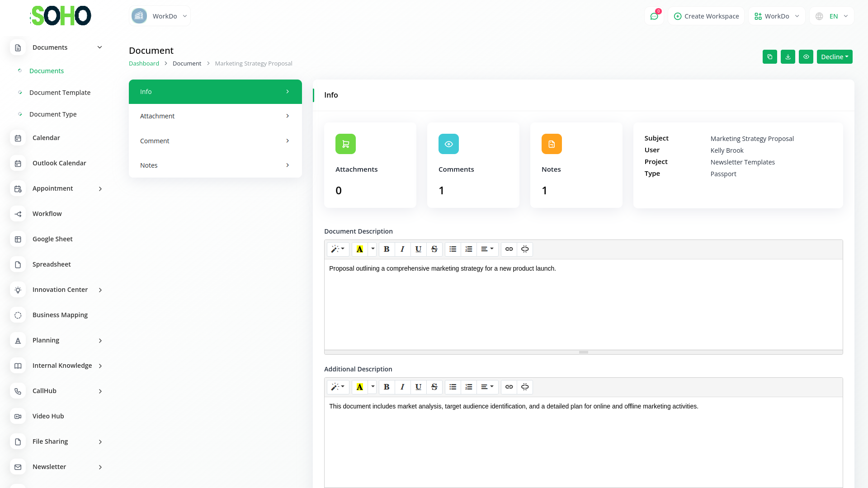The image size is (868, 488).
Task: Open magic style menu in Document Description
Action: [337, 249]
